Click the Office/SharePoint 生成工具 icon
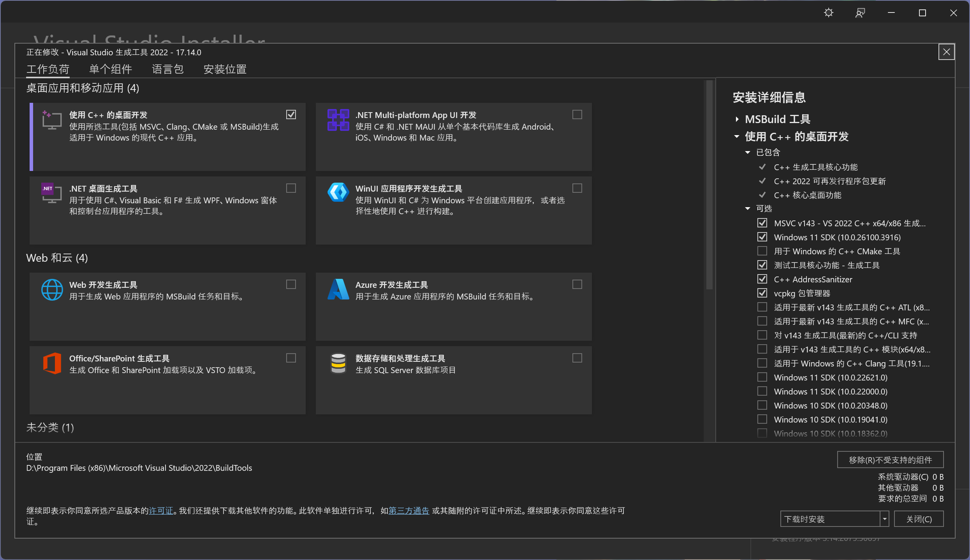Screen dimensions: 970x560 point(52,363)
